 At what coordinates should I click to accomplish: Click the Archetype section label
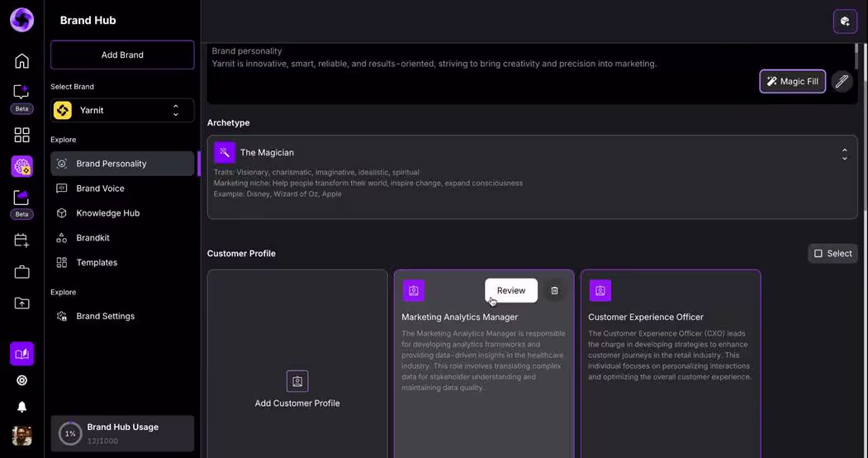pyautogui.click(x=228, y=123)
